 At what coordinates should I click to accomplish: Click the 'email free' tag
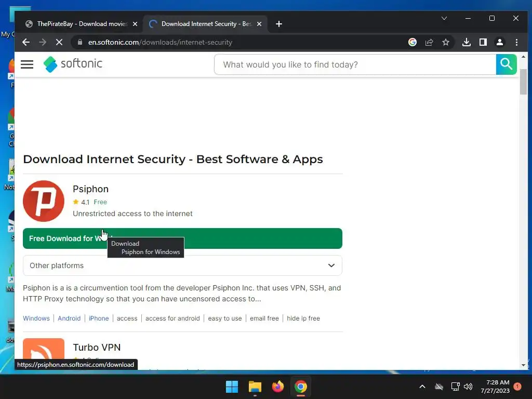264,318
